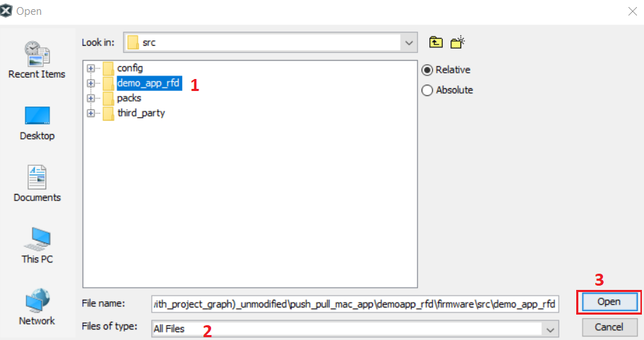Go up one folder level
Screen dimensions: 644x340
[436, 42]
